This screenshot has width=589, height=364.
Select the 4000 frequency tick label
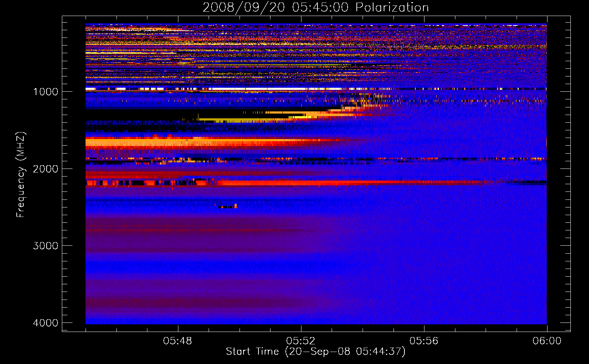click(46, 323)
